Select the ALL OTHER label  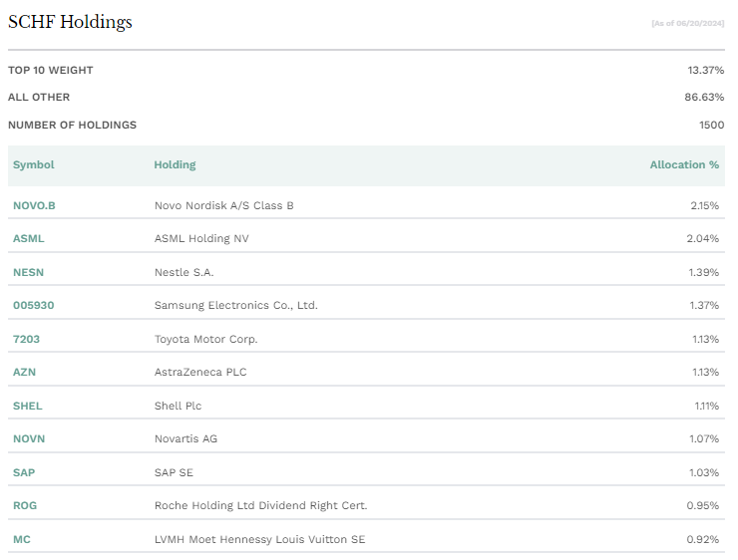(39, 97)
